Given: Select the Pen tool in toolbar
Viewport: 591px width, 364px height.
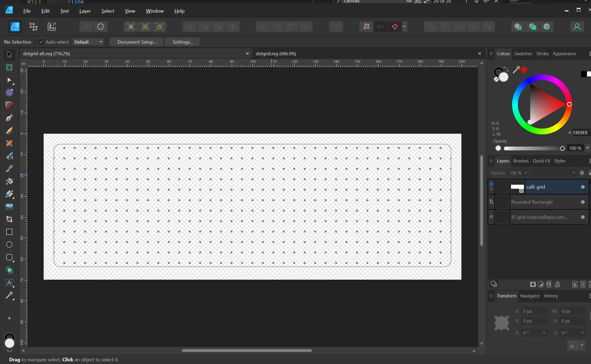Looking at the screenshot, I should (9, 117).
